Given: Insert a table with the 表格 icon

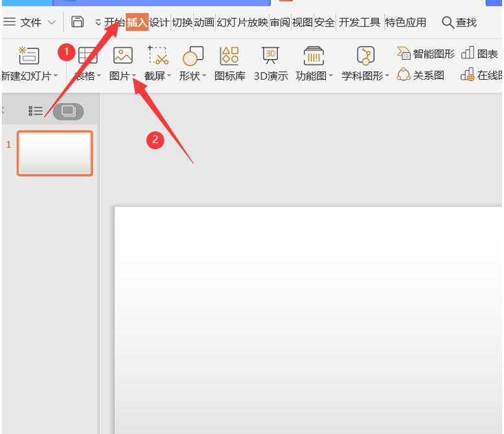Looking at the screenshot, I should pos(87,55).
